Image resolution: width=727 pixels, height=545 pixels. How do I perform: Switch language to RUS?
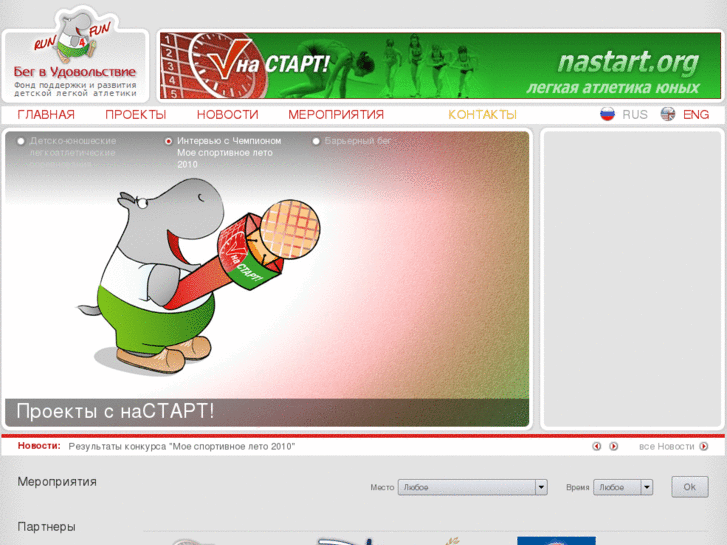(635, 115)
